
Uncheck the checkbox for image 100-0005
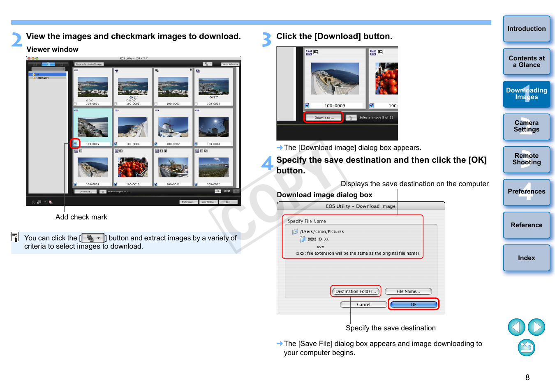75,144
